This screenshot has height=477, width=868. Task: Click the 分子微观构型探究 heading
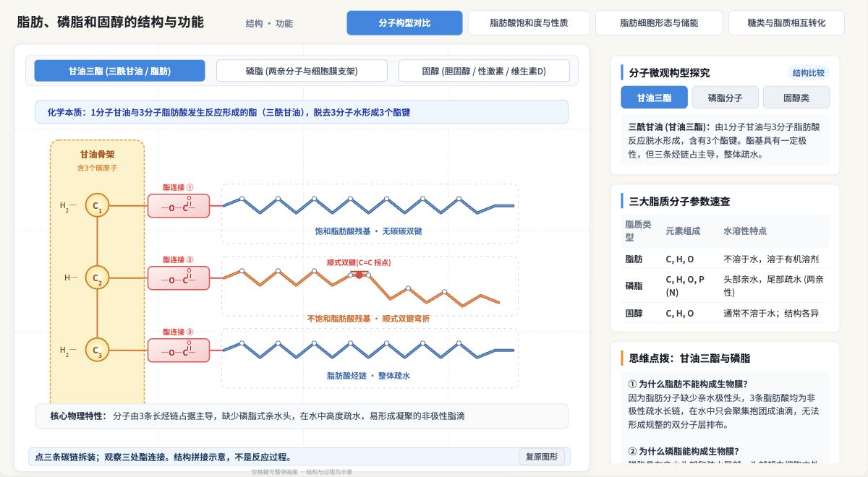(x=669, y=73)
